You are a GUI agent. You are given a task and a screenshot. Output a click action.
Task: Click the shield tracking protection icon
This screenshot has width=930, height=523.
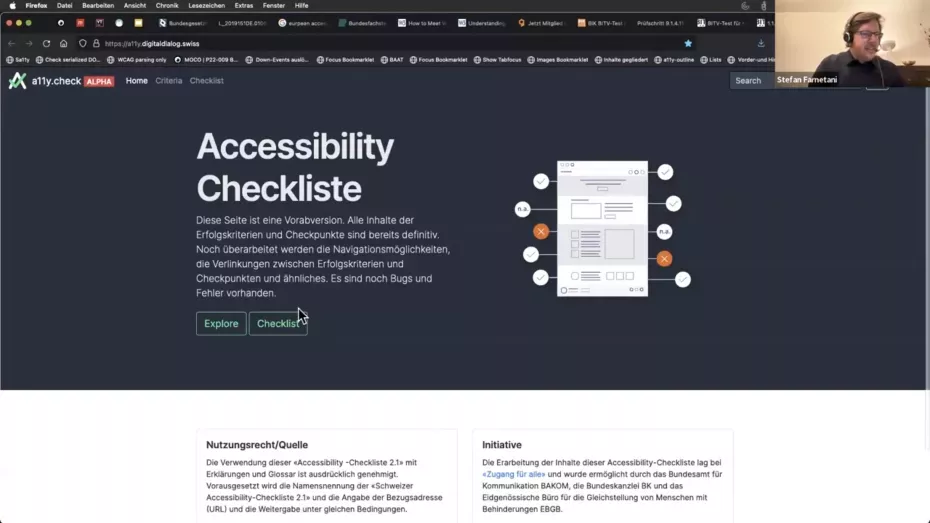83,44
